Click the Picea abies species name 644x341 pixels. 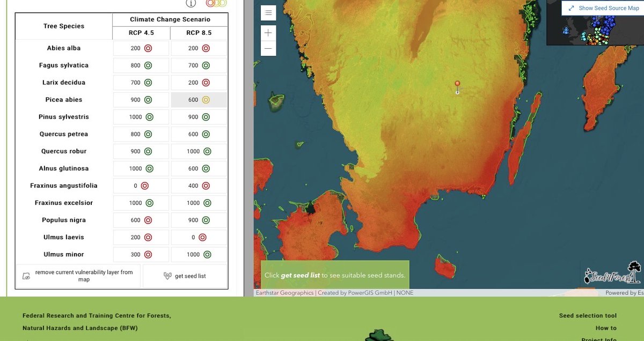coord(64,100)
